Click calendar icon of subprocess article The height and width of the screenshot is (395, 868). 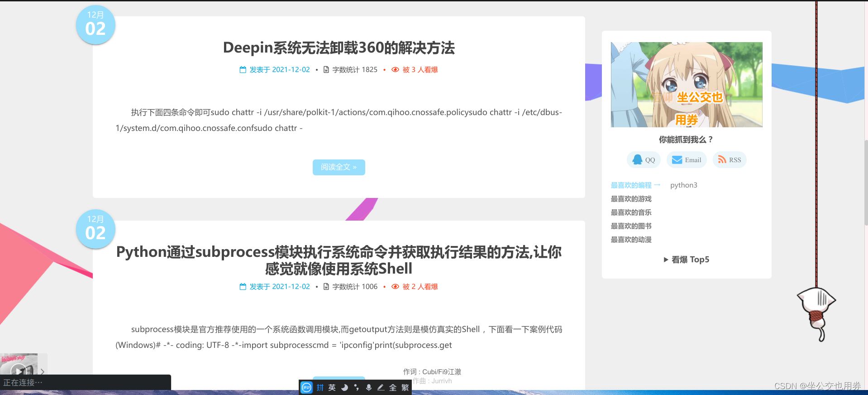point(243,287)
